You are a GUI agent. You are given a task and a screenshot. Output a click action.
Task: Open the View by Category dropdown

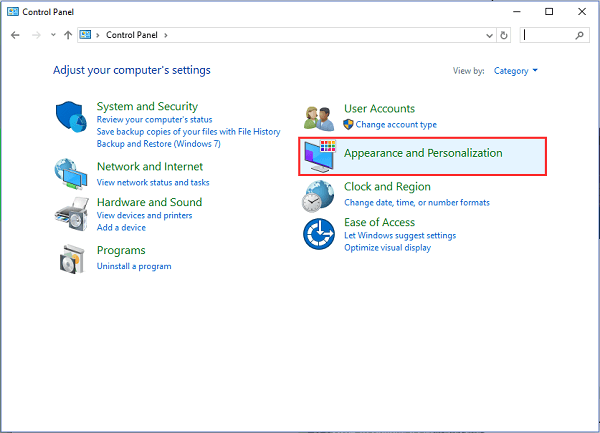tap(516, 71)
